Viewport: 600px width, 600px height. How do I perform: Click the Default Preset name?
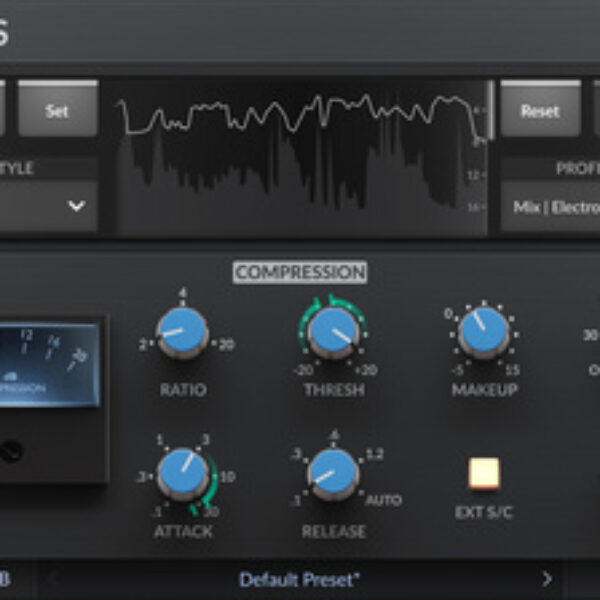click(299, 580)
